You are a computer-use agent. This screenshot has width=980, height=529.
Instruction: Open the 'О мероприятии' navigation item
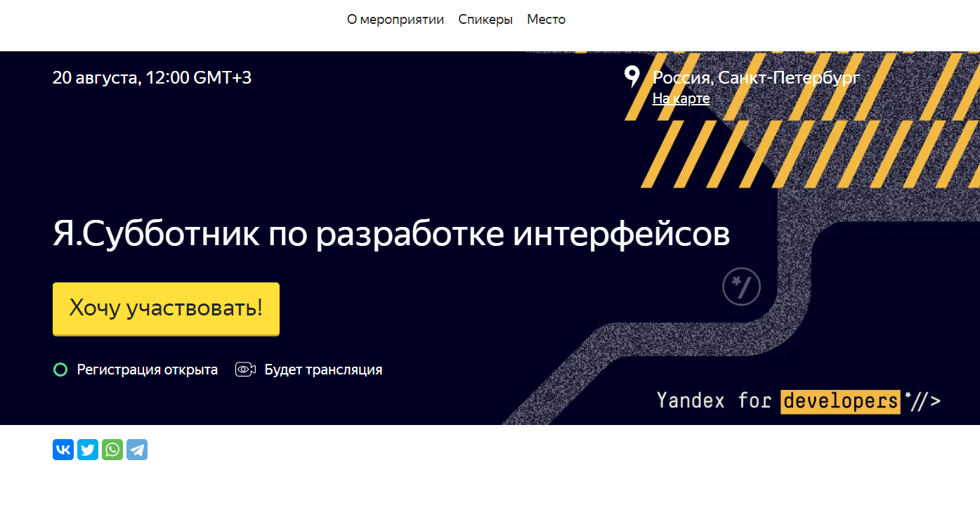click(396, 20)
